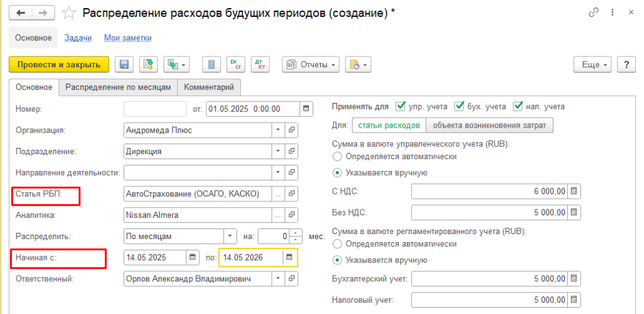Image resolution: width=644 pixels, height=314 pixels.
Task: Click the save document floppy disk icon
Action: click(x=124, y=65)
